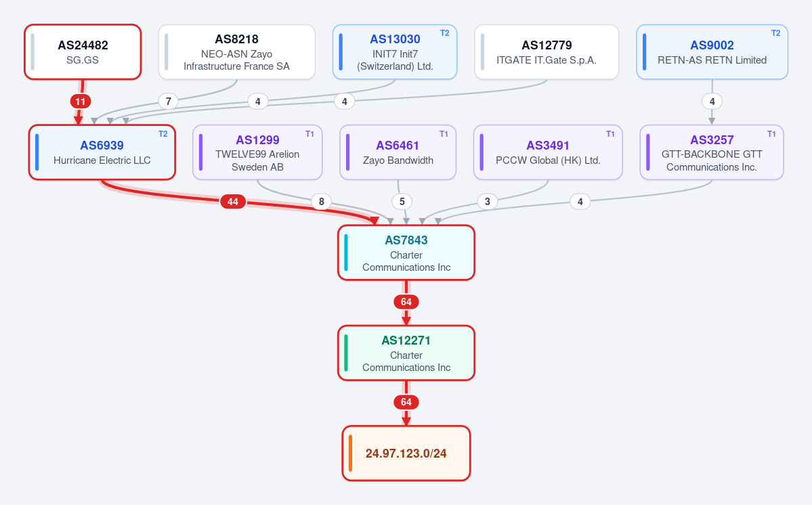Click the 8 edge label from AS1299
The image size is (812, 505).
tap(321, 202)
